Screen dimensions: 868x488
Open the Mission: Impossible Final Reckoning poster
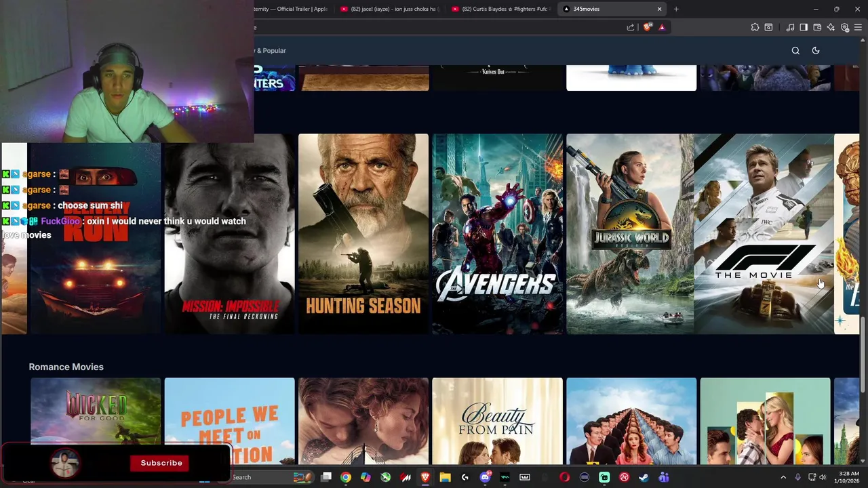(x=229, y=234)
